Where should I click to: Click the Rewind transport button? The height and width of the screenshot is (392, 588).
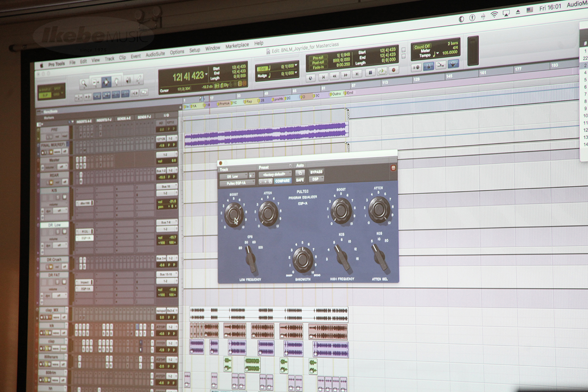click(335, 75)
